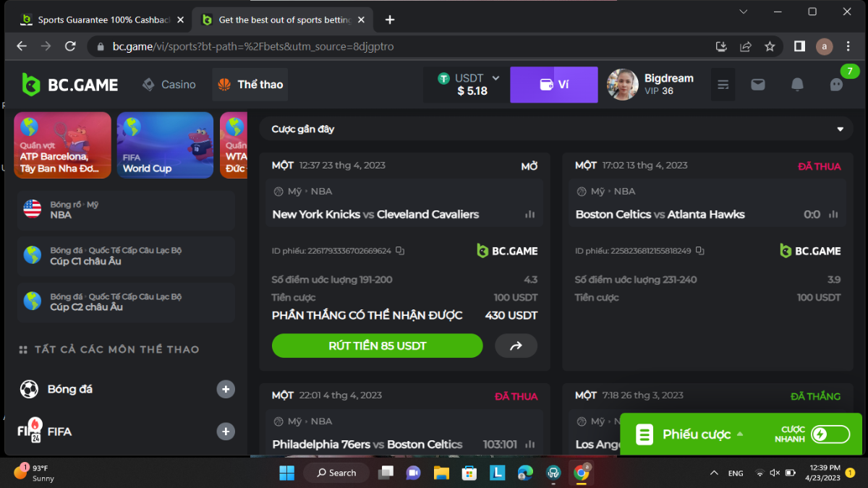The height and width of the screenshot is (488, 868).
Task: Click the BC.GAME logo in header
Action: [x=70, y=85]
